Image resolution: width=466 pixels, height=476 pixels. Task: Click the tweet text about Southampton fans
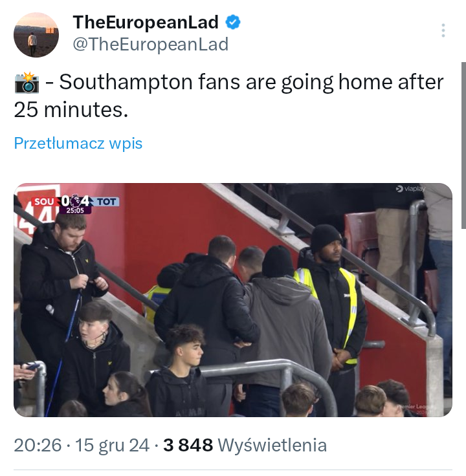coord(228,96)
